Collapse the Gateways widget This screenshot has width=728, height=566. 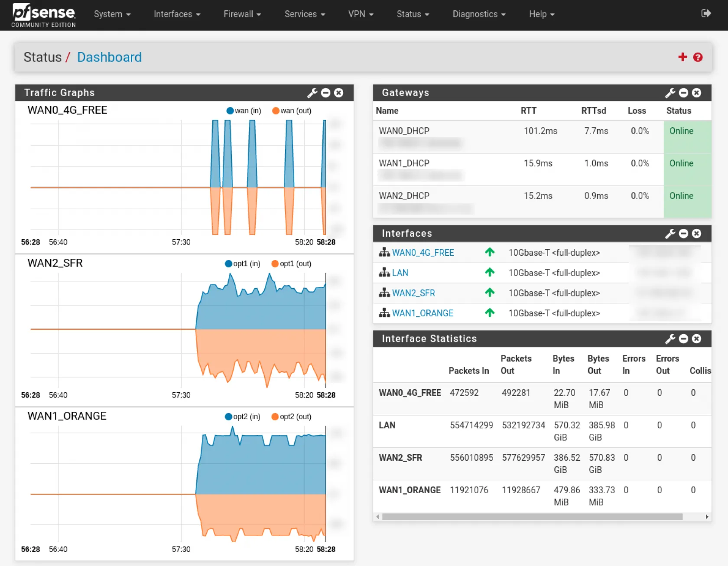tap(683, 93)
